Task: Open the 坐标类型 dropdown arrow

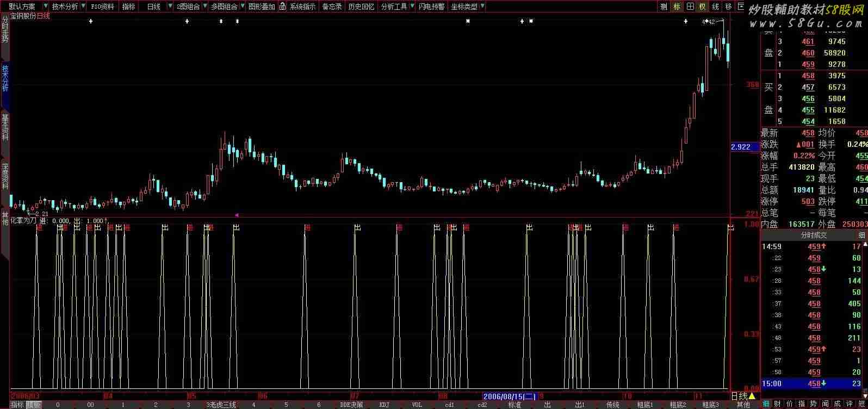Action: click(482, 7)
